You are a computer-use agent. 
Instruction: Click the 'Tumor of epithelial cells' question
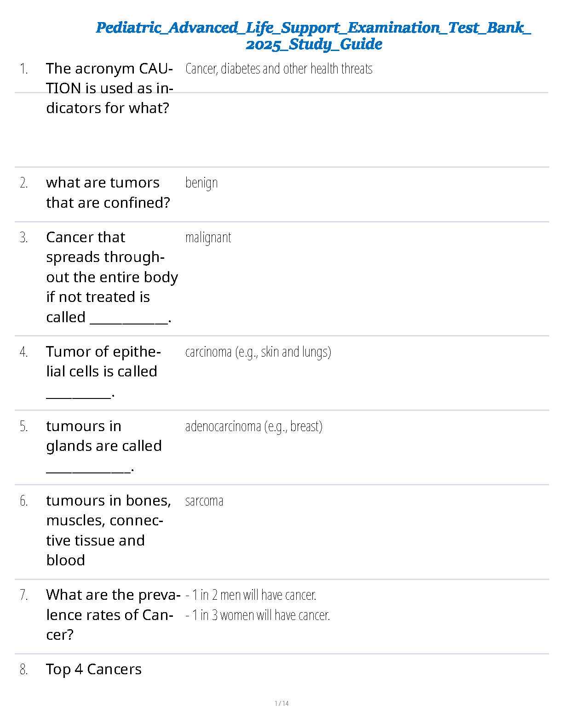103,371
